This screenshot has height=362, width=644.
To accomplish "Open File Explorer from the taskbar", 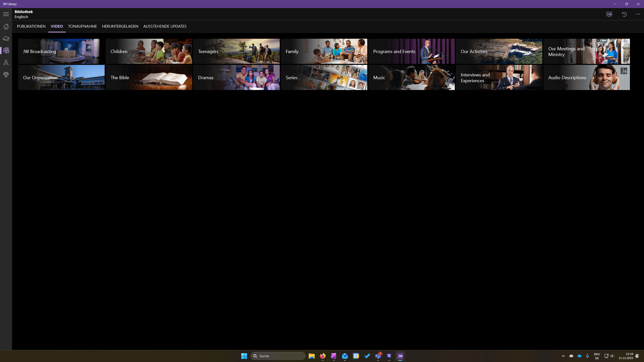I will coord(311,356).
